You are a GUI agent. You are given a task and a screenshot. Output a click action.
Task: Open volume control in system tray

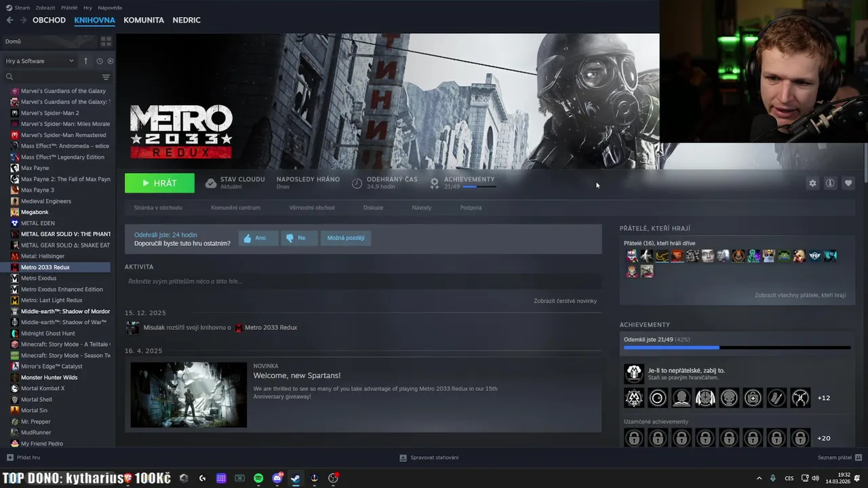816,478
